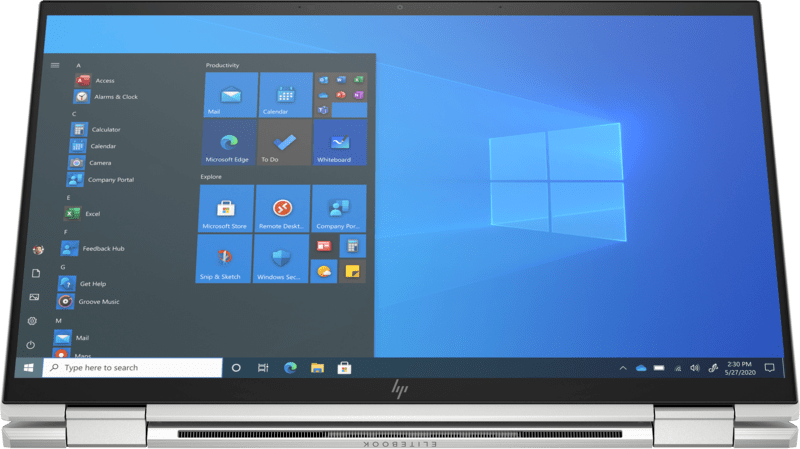800x449 pixels.
Task: Launch Microsoft Edge from the taskbar
Action: 290,368
